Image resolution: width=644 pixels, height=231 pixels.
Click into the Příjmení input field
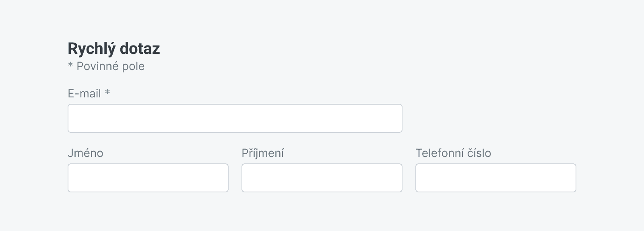(x=322, y=178)
